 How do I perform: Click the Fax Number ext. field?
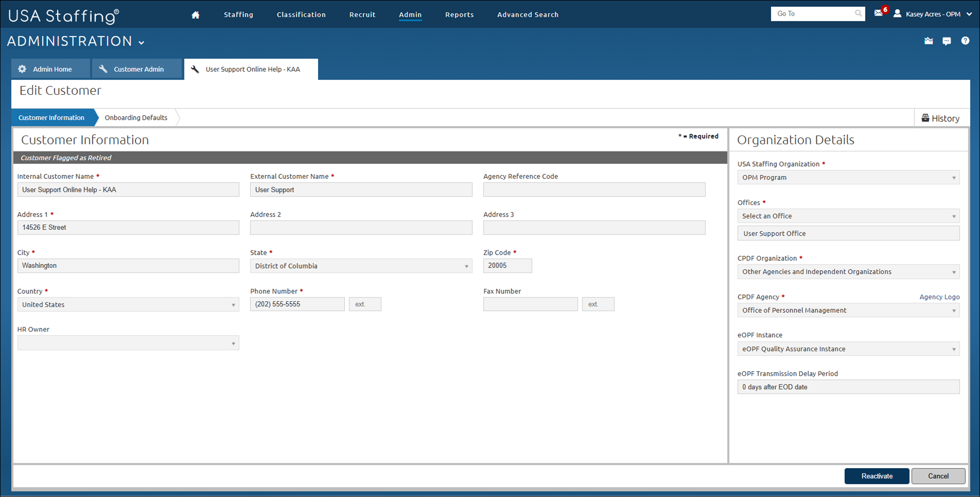point(598,304)
